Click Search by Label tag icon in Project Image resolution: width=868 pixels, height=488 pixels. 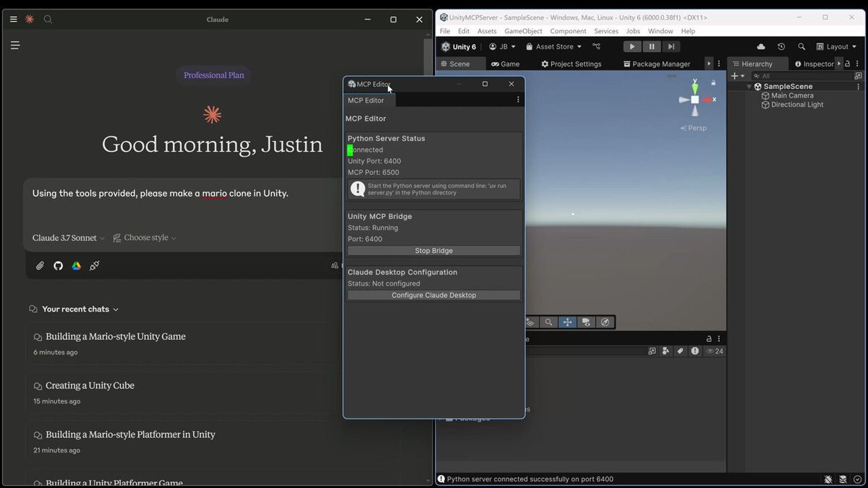click(x=680, y=351)
